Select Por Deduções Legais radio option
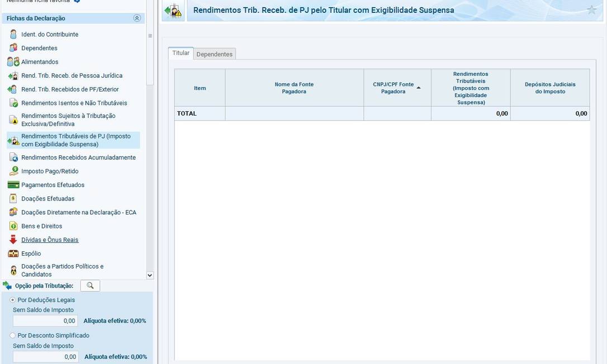 tap(13, 300)
